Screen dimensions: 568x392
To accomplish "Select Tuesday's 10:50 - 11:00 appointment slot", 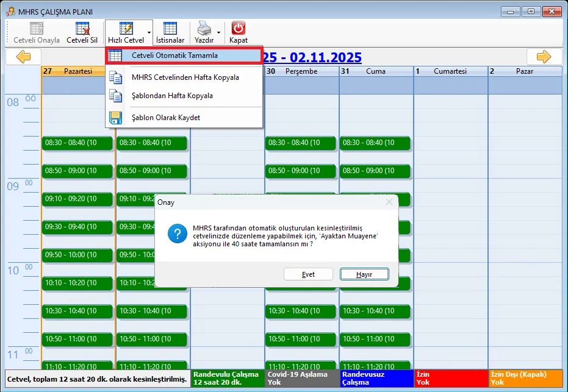I will (152, 339).
